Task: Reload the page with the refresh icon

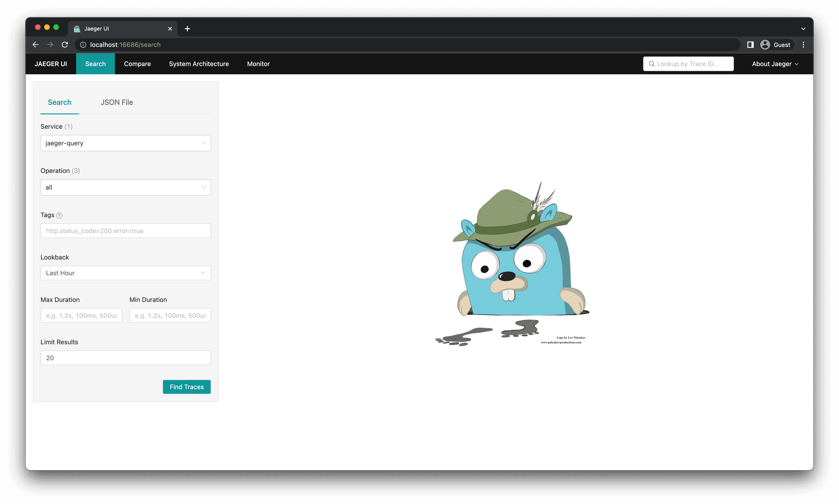Action: pyautogui.click(x=65, y=45)
